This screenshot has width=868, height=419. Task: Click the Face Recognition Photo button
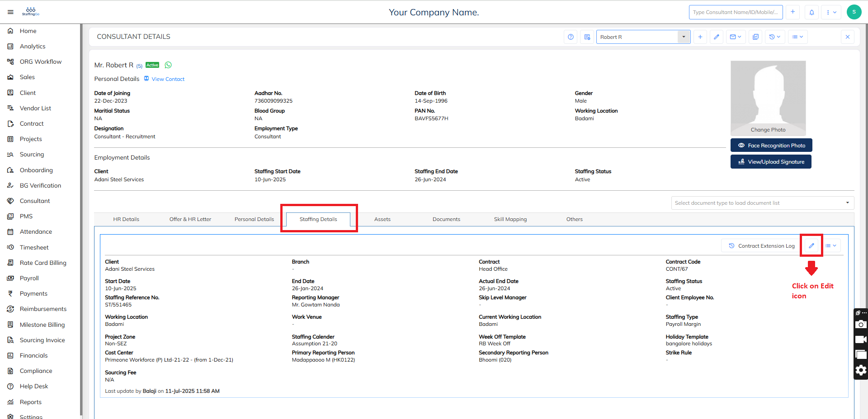[771, 146]
